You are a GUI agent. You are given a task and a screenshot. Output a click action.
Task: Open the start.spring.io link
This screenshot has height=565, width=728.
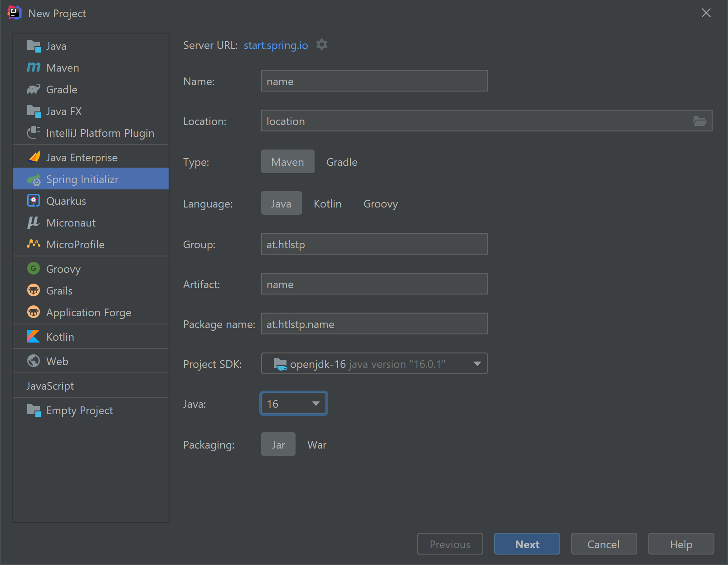click(276, 45)
